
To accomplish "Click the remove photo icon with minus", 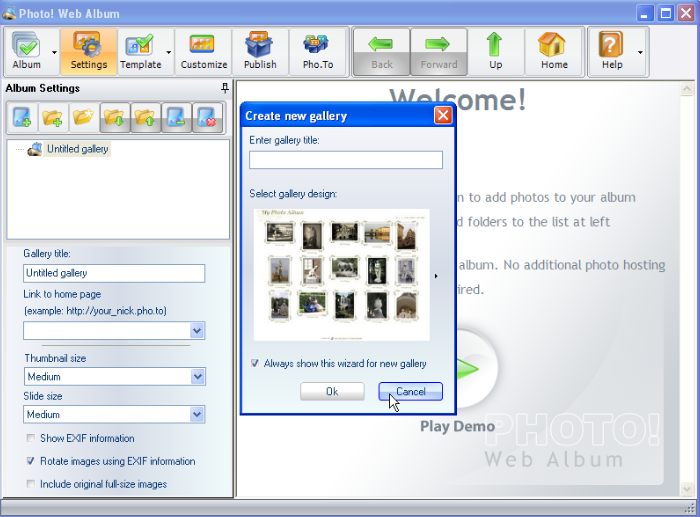I will point(177,117).
